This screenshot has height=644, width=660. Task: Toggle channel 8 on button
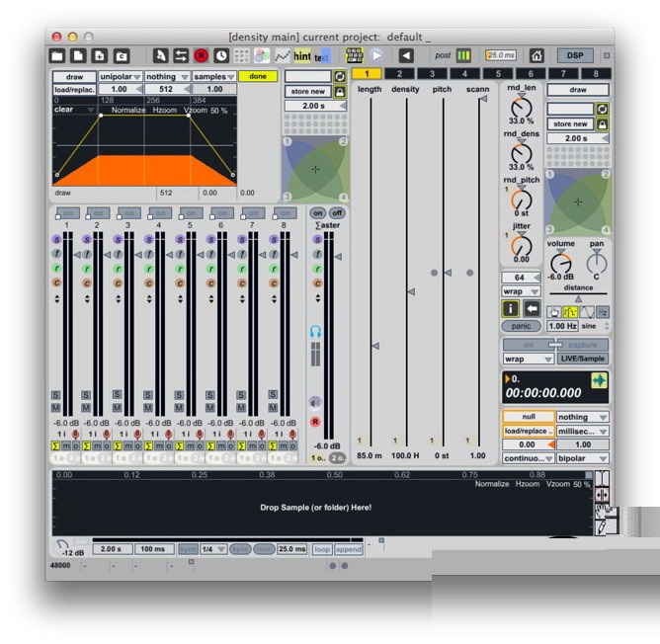pyautogui.click(x=285, y=213)
